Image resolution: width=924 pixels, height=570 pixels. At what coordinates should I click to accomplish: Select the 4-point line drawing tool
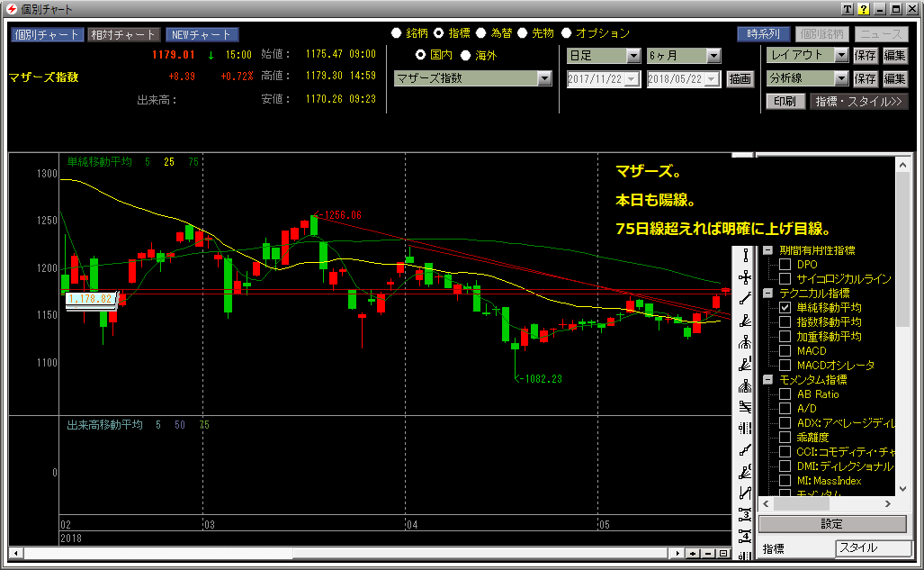pos(745,537)
